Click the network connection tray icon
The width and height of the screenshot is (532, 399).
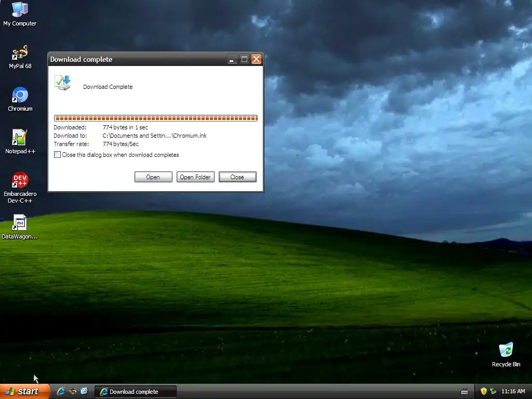click(x=493, y=391)
